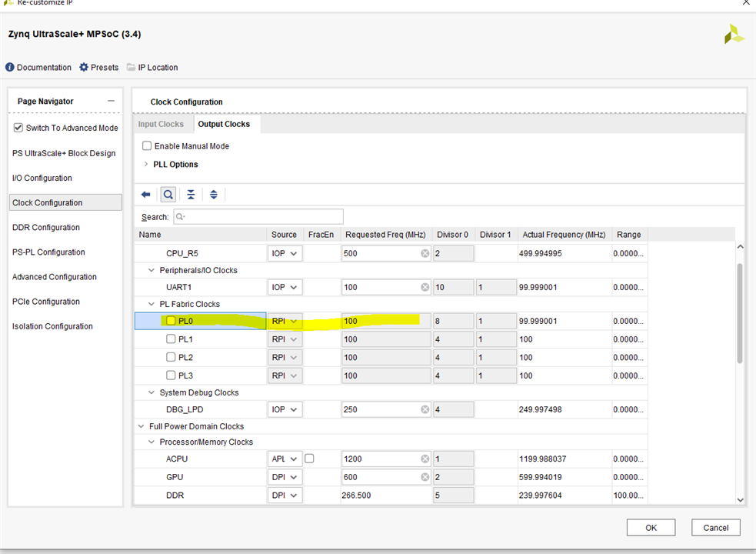756x554 pixels.
Task: Open DDR Configuration page
Action: coord(45,228)
